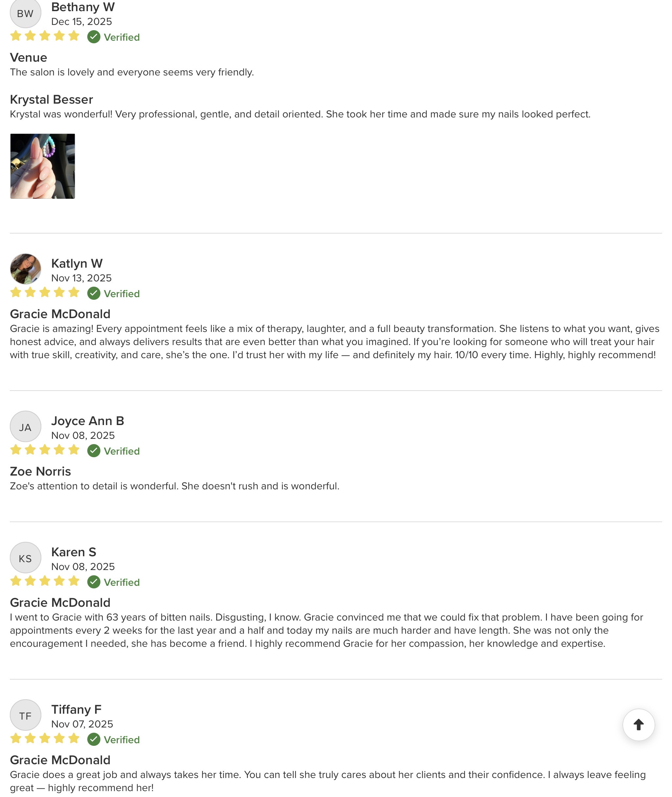672x797 pixels.
Task: Click the star rating on Bethany W's review
Action: 45,36
